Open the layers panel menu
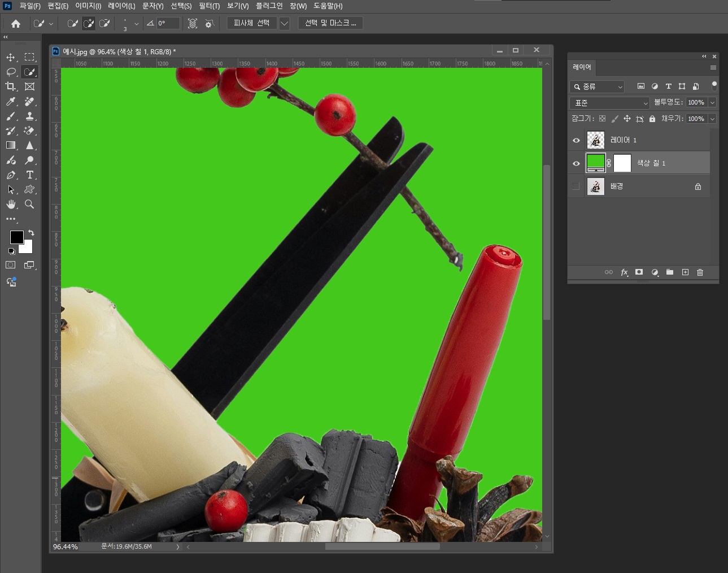This screenshot has height=573, width=728. pyautogui.click(x=713, y=67)
